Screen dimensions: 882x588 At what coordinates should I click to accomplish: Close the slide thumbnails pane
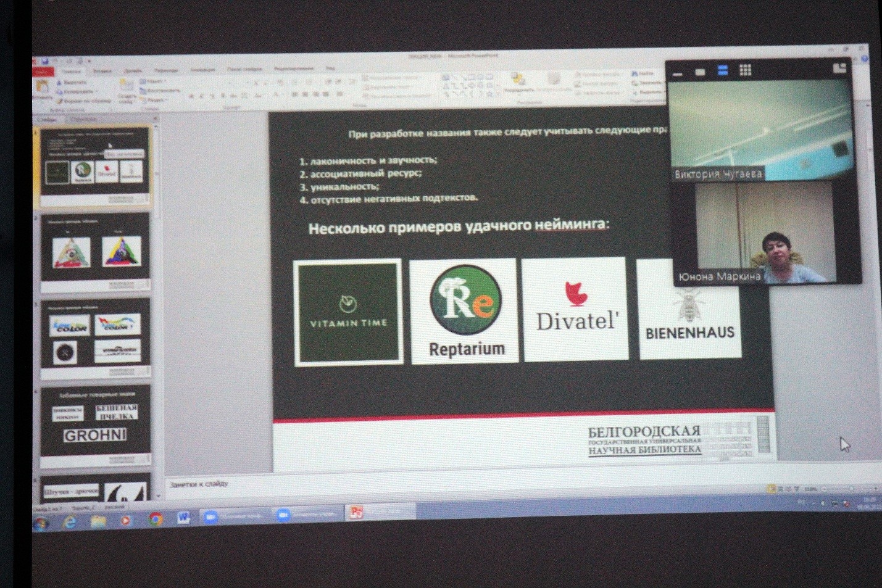pyautogui.click(x=154, y=118)
